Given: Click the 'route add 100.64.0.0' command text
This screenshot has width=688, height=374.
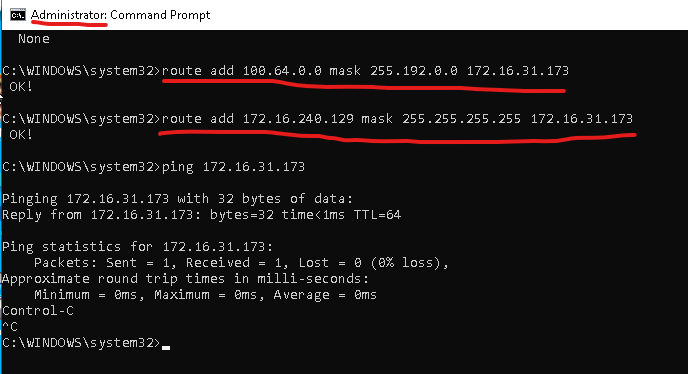Looking at the screenshot, I should click(x=242, y=71).
